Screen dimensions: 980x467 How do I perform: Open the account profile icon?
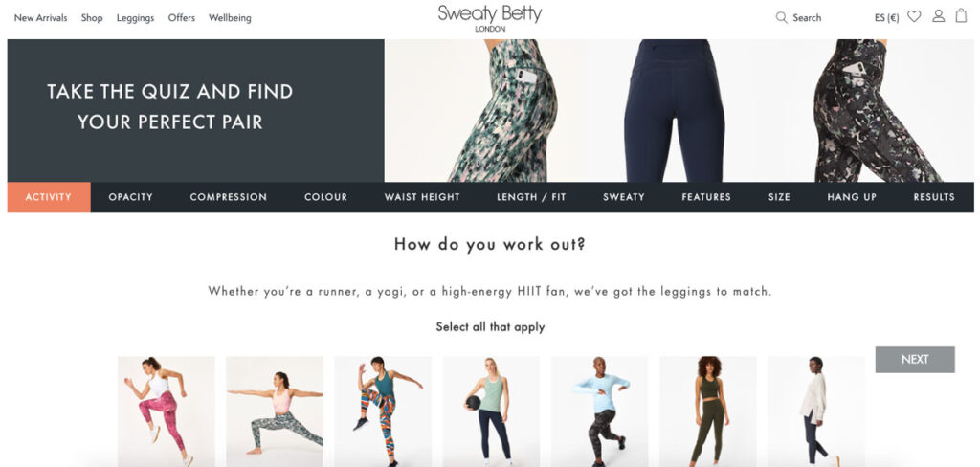[x=939, y=16]
